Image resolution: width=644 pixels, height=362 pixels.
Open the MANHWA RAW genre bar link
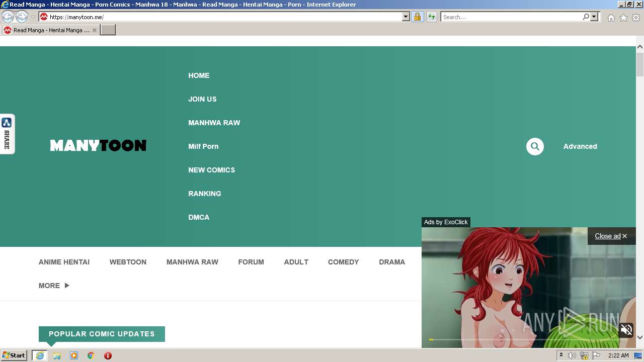(192, 262)
